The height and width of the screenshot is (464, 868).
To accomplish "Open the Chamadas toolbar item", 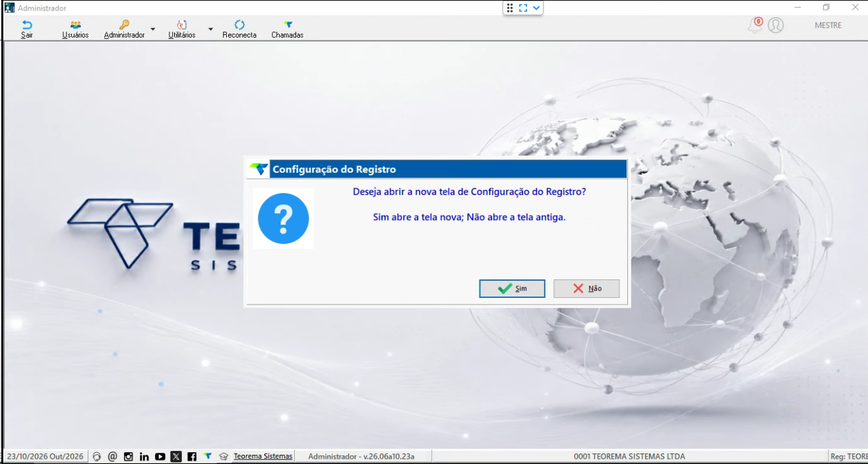I will tap(288, 29).
